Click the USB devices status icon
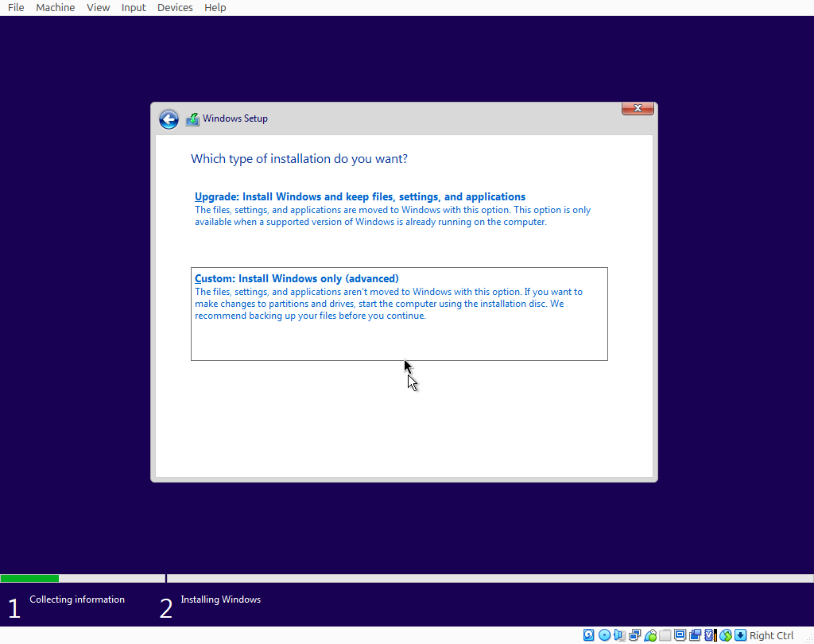 (650, 635)
